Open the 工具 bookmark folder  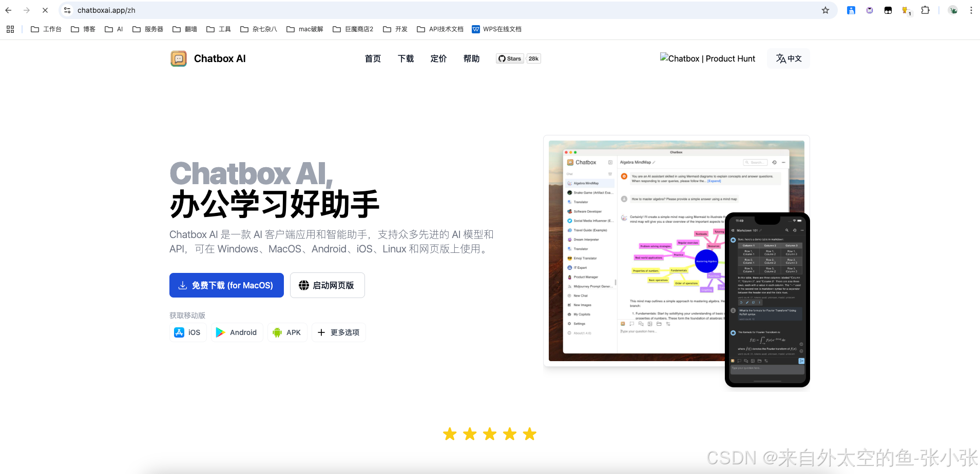(219, 29)
